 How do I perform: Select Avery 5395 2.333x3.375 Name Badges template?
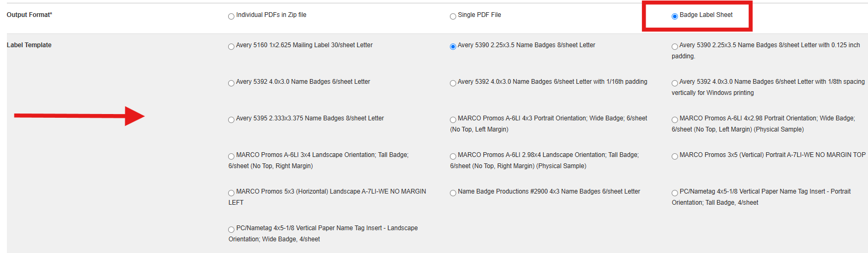[x=231, y=120]
